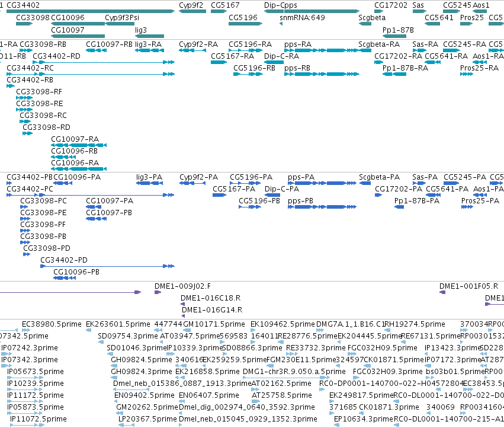Click the CG10096-RB transcript label
This screenshot has height=428, width=504.
tap(74, 151)
